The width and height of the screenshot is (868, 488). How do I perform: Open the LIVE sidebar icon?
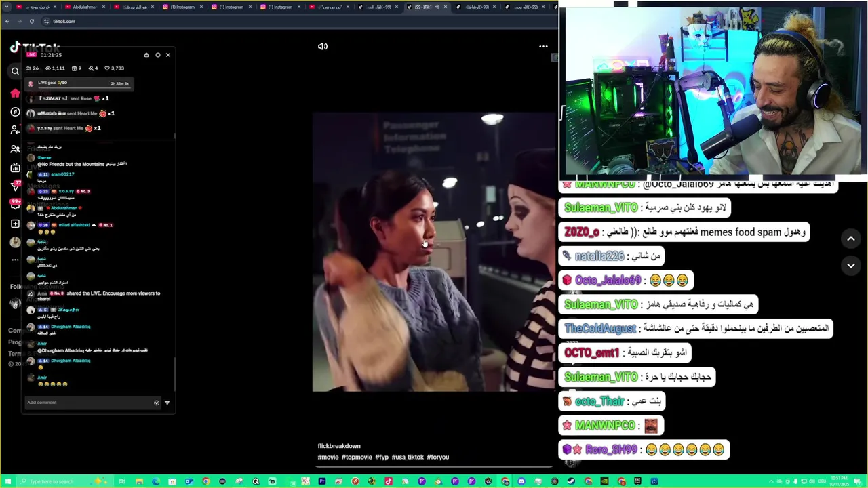pos(15,167)
